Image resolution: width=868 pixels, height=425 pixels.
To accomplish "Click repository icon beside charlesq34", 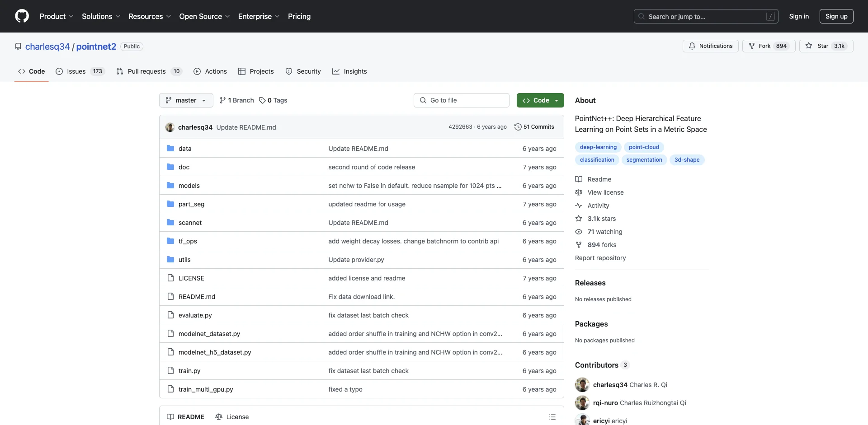I will (x=18, y=47).
